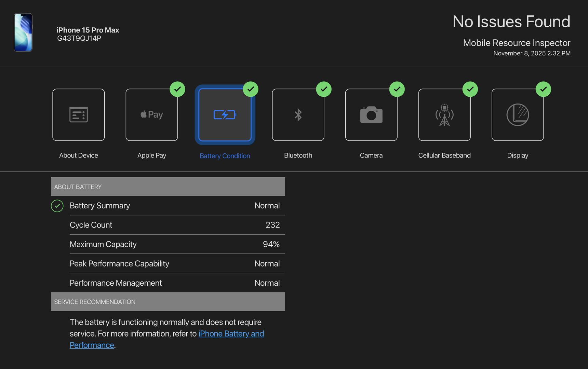The image size is (588, 369).
Task: Click the ABOUT BATTERY section header
Action: (168, 187)
